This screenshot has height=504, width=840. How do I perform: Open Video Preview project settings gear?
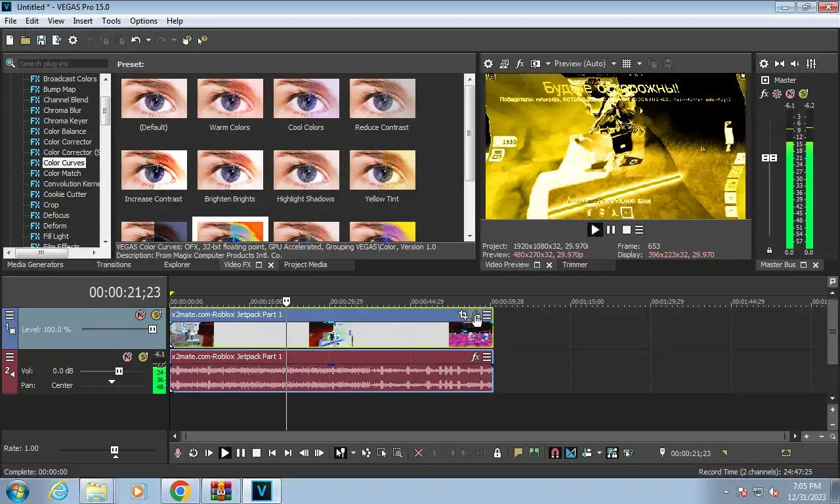tap(488, 64)
